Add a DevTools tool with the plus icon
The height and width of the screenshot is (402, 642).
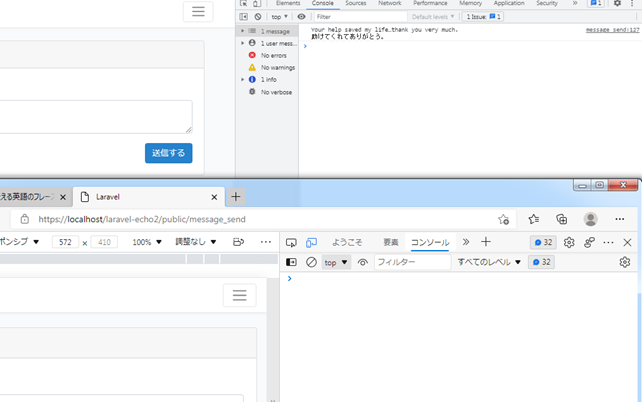(x=486, y=242)
